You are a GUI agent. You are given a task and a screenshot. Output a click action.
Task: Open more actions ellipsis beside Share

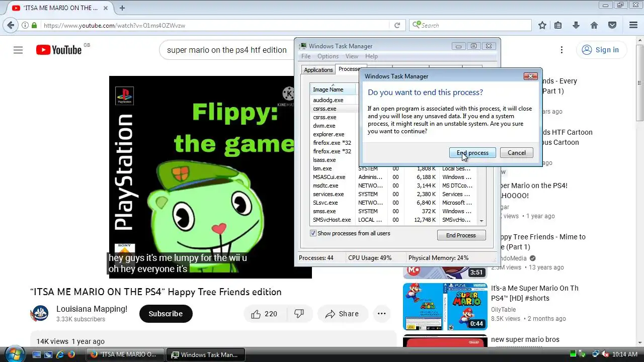click(x=381, y=314)
